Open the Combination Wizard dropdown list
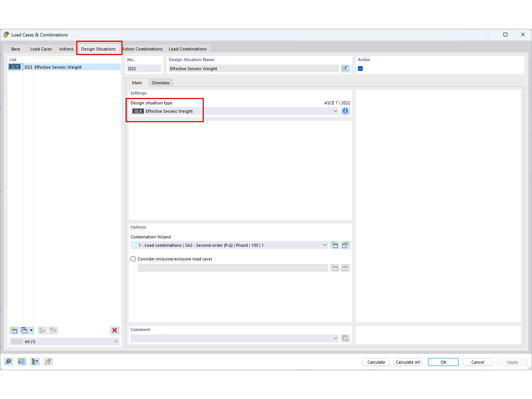Viewport: 532px width, 399px height. pos(325,245)
